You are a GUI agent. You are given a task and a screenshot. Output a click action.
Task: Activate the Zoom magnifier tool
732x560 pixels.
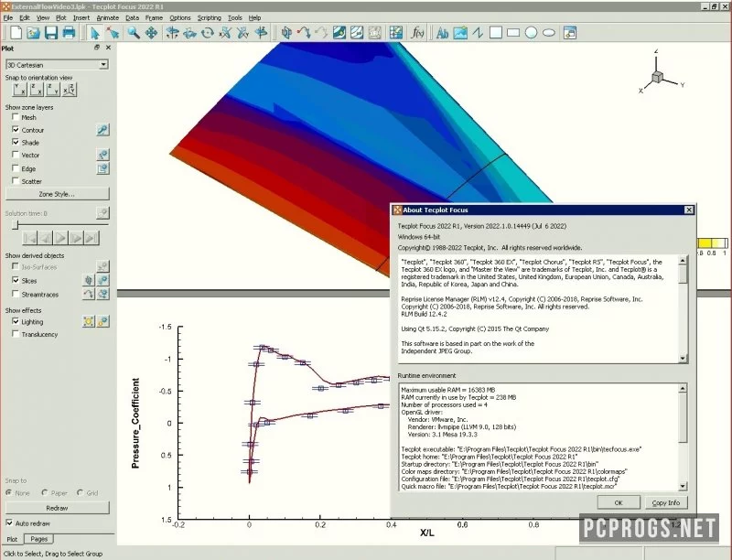point(134,33)
